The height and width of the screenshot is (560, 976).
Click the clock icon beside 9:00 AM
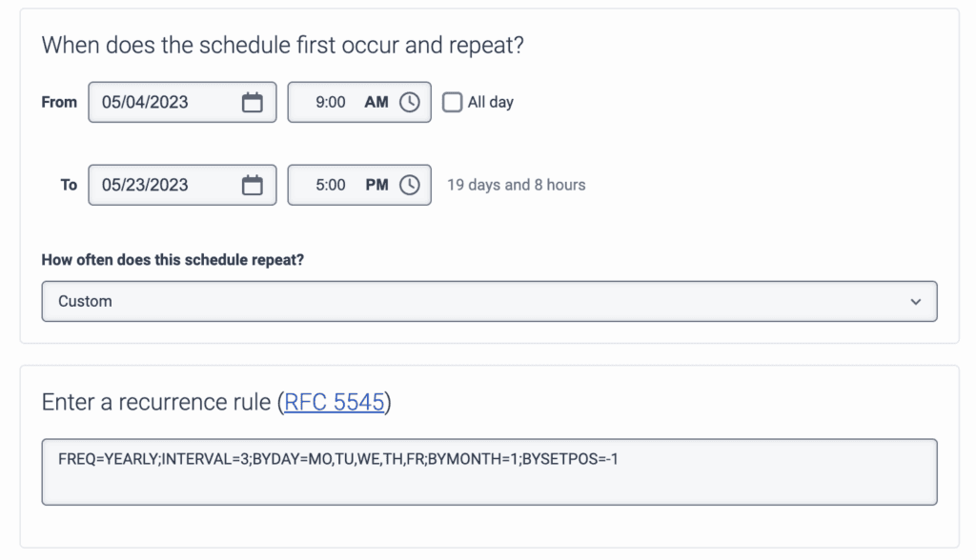tap(409, 103)
